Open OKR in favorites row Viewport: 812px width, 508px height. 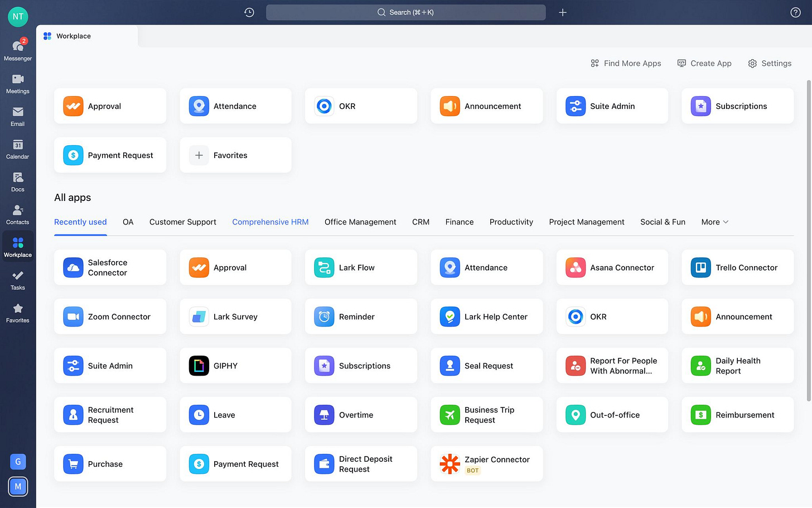[361, 106]
